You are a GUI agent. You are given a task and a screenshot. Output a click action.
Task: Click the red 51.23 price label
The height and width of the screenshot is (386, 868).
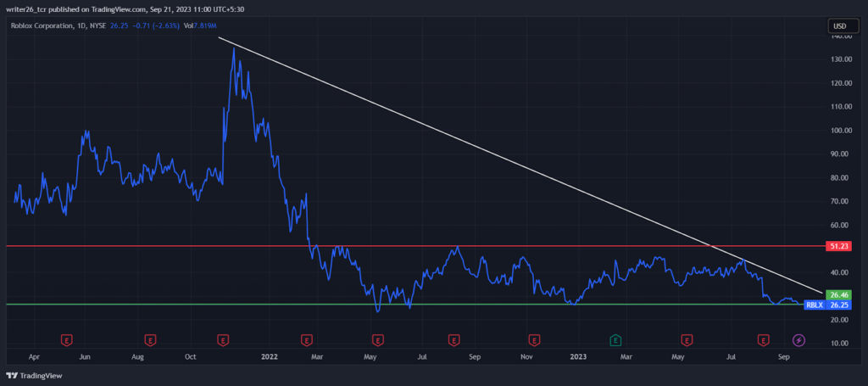(837, 246)
